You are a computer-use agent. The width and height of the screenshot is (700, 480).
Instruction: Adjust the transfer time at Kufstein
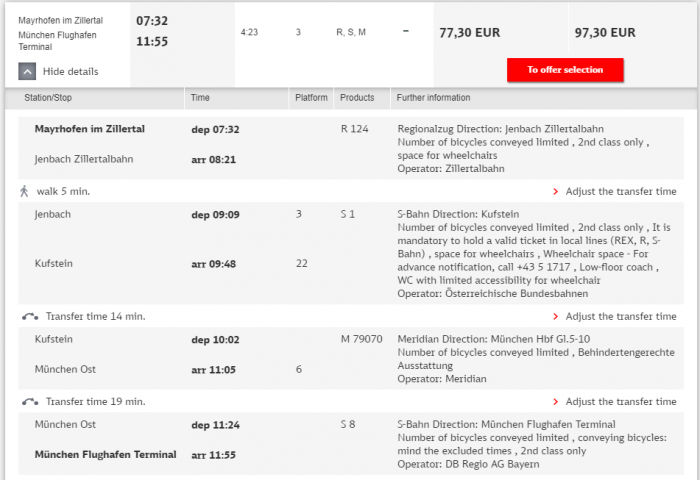click(x=620, y=316)
